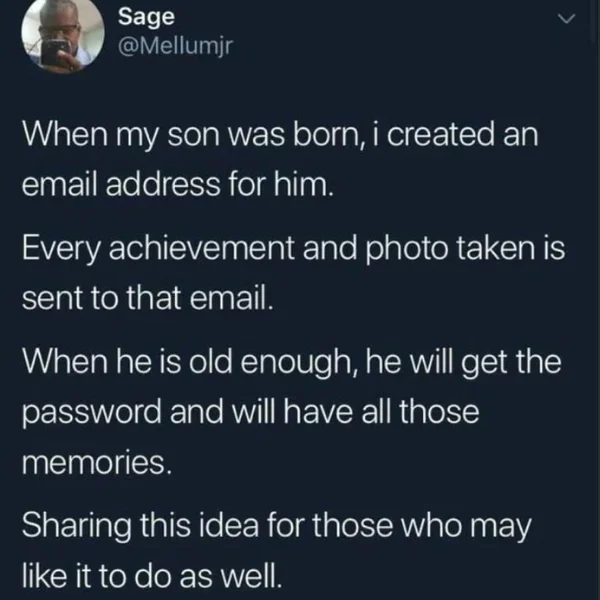Viewport: 600px width, 600px height.
Task: Click the display name Sage
Action: tap(146, 18)
